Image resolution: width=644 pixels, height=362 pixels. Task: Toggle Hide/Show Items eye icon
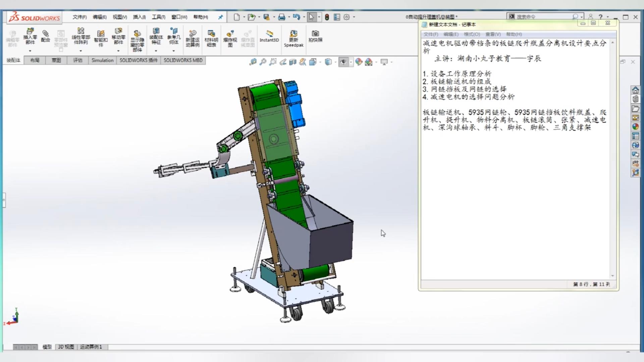(x=343, y=62)
